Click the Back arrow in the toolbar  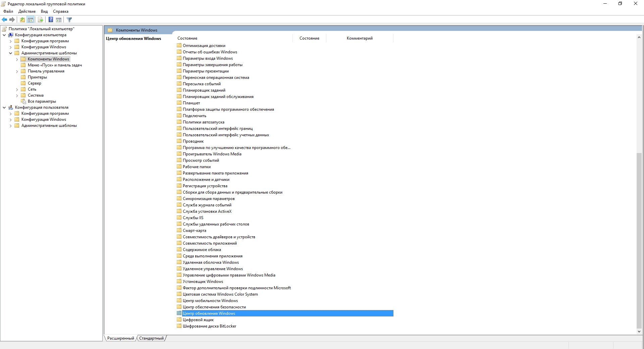(x=4, y=20)
